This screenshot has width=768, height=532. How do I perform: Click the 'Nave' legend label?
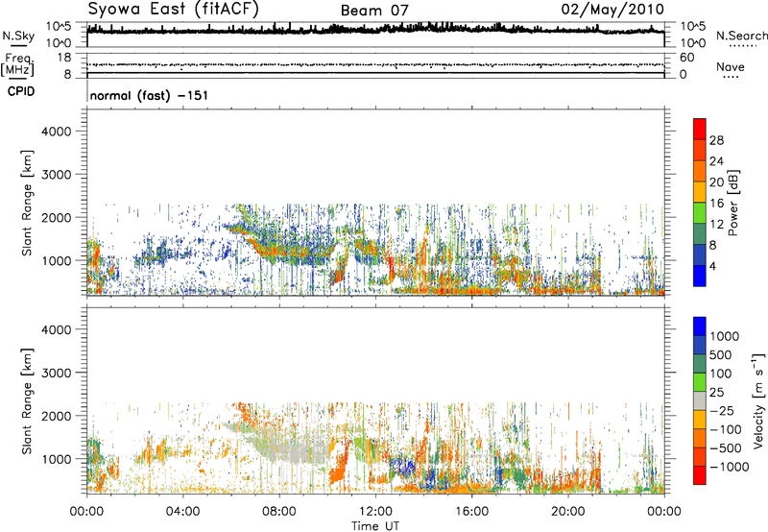click(731, 66)
